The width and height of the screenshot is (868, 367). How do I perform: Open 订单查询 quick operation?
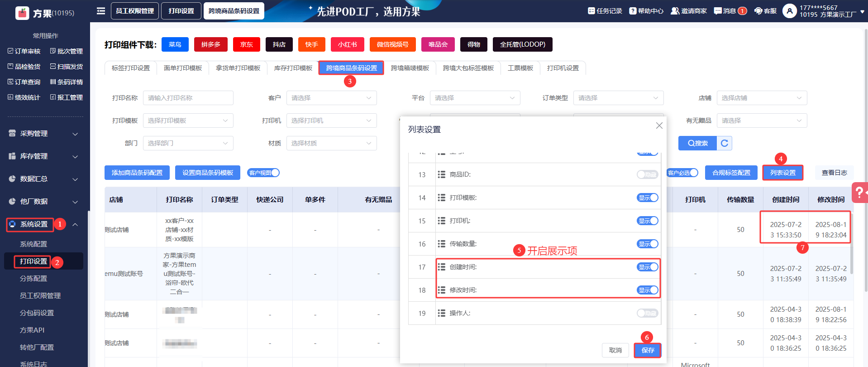(24, 82)
